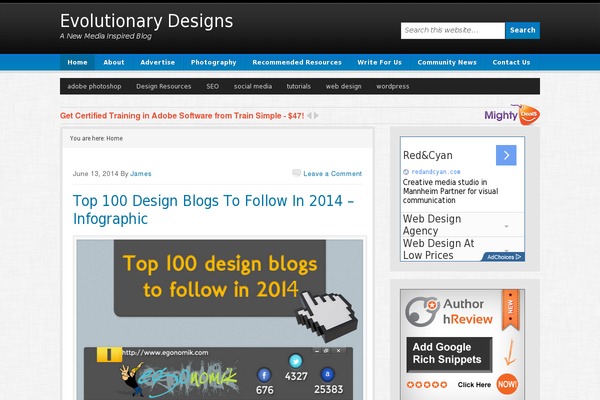Open the Top 100 design blogs infographic

click(x=220, y=320)
